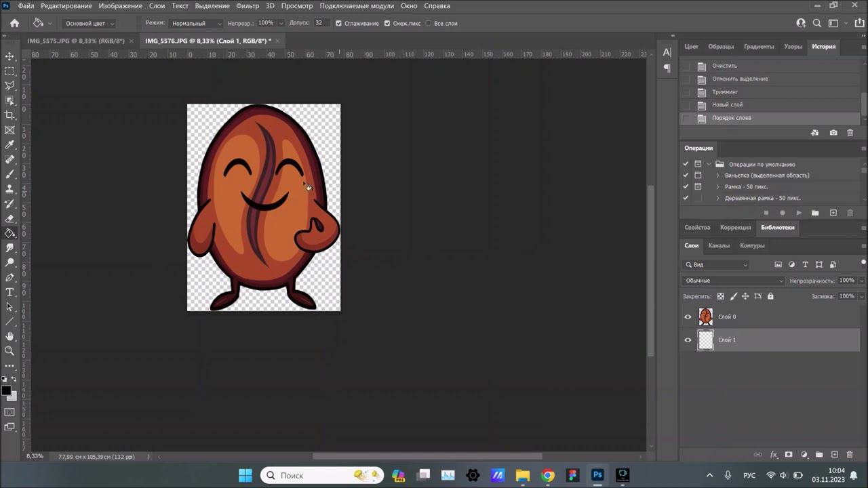The height and width of the screenshot is (488, 868).
Task: Open the Режим Нормальный dropdown
Action: [x=197, y=23]
